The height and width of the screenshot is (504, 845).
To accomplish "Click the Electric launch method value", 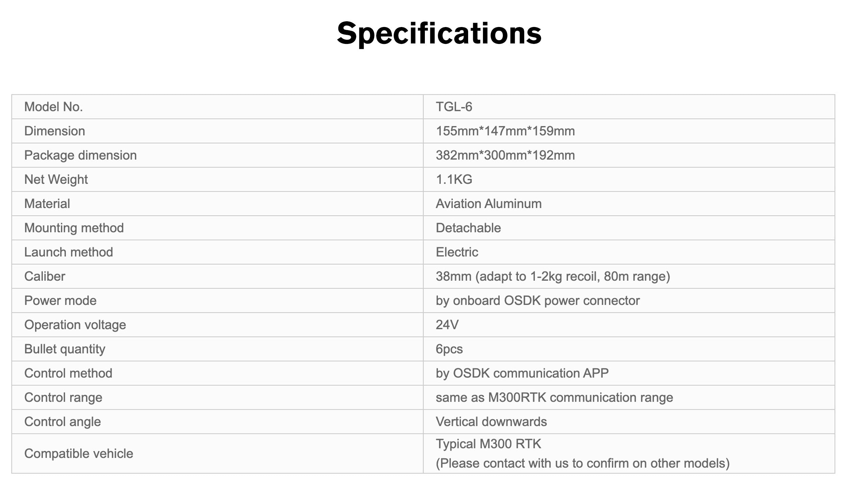I will tap(457, 252).
